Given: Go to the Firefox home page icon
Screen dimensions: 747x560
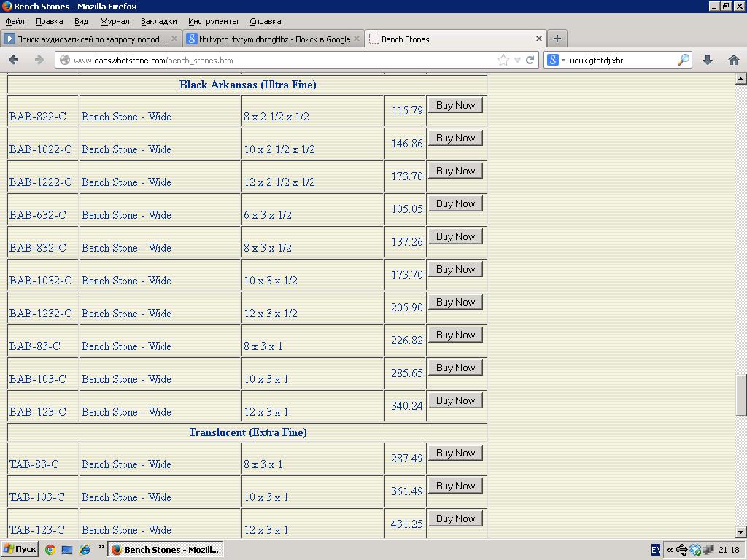Looking at the screenshot, I should click(x=733, y=60).
